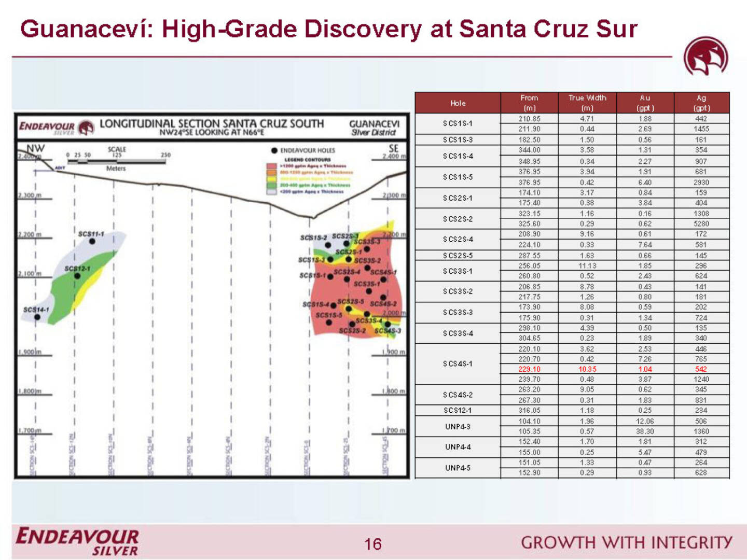Click the page number 16
The width and height of the screenshot is (747, 560).
coord(373,544)
